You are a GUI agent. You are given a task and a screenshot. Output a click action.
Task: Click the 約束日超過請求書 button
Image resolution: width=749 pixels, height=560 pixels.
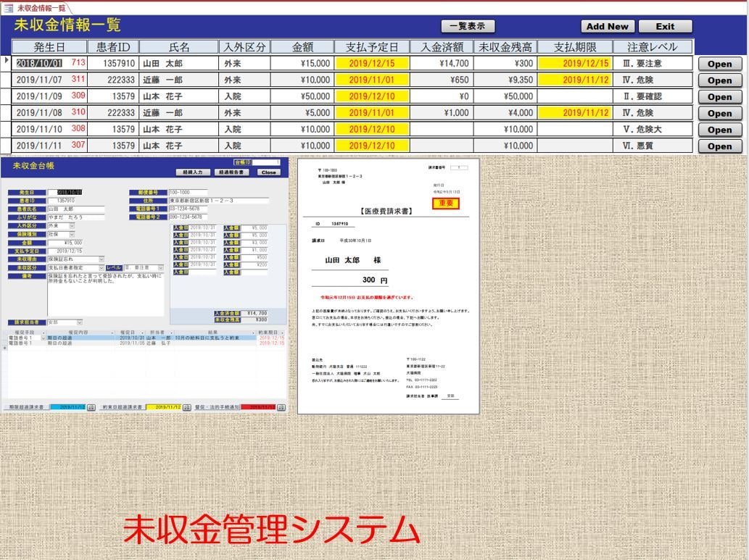pos(123,407)
